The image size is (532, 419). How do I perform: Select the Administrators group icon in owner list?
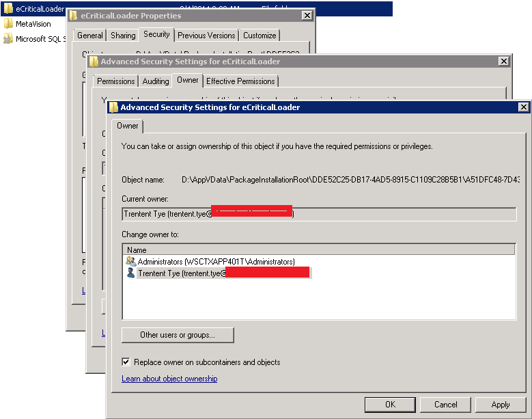coord(130,262)
